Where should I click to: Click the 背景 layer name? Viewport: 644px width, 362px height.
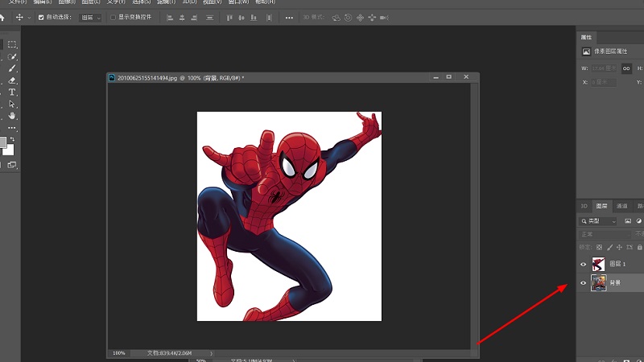tap(615, 283)
